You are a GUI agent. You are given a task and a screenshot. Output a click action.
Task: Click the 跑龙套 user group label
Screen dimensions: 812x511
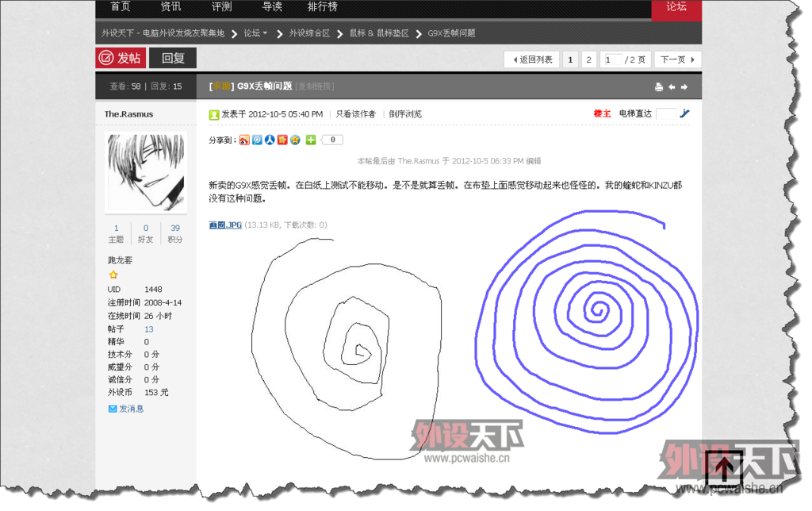tap(121, 260)
